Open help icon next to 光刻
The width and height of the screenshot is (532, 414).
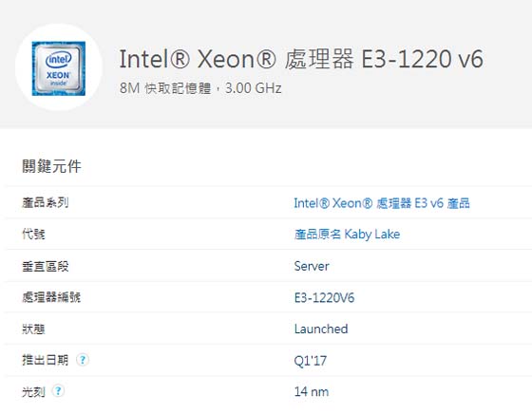click(58, 391)
